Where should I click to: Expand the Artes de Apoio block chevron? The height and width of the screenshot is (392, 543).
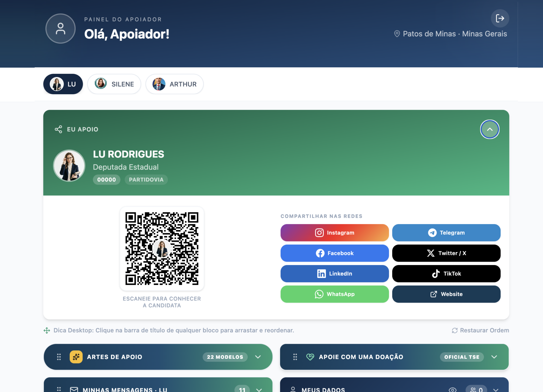click(x=258, y=357)
